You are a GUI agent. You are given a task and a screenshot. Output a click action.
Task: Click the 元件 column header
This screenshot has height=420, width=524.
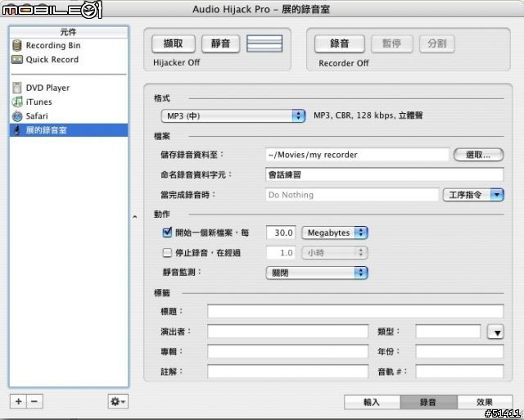tap(69, 32)
